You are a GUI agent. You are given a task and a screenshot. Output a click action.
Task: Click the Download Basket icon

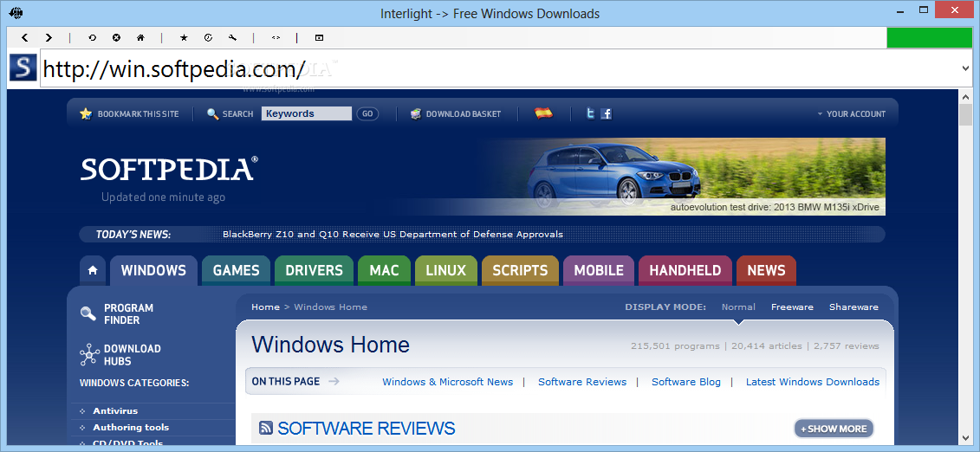click(x=416, y=113)
